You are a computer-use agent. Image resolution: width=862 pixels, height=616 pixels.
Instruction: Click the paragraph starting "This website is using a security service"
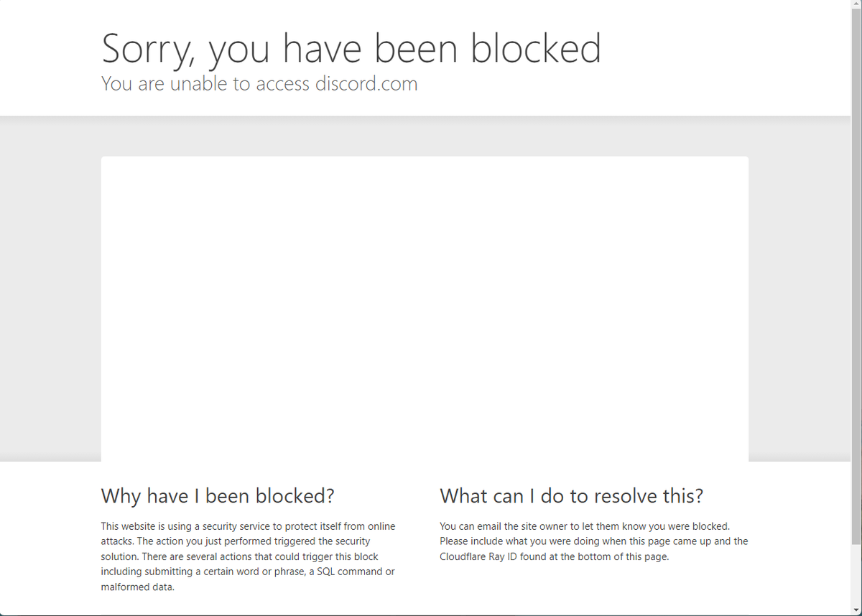pyautogui.click(x=249, y=556)
